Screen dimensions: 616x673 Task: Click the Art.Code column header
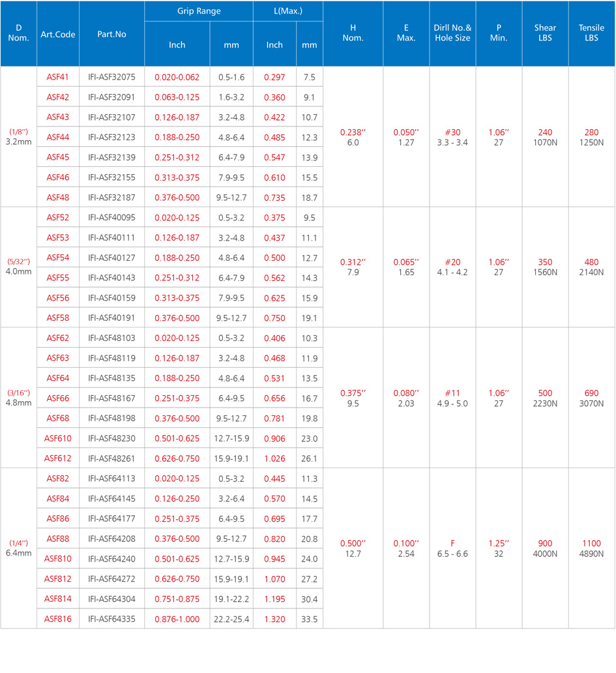[58, 34]
